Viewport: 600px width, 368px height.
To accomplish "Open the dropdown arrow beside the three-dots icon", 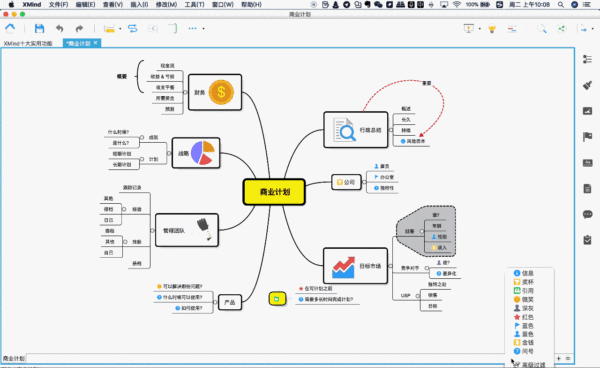I will pyautogui.click(x=203, y=29).
